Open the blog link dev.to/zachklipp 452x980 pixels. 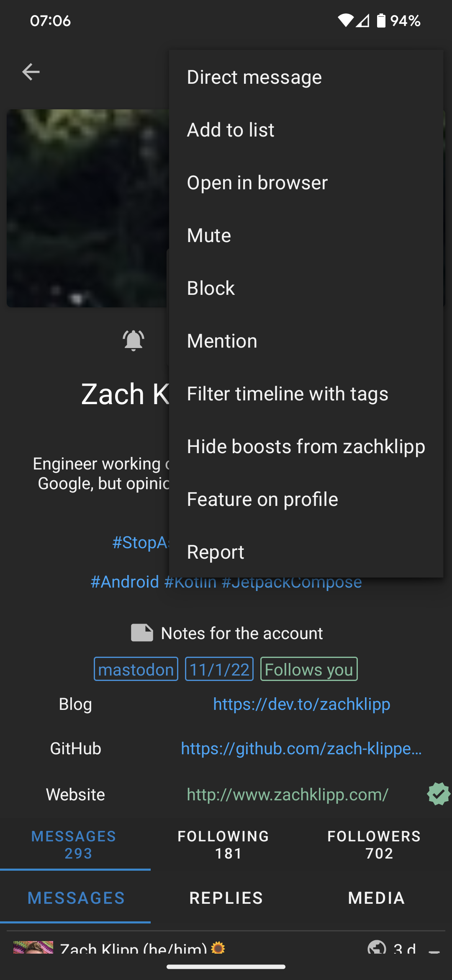(301, 704)
